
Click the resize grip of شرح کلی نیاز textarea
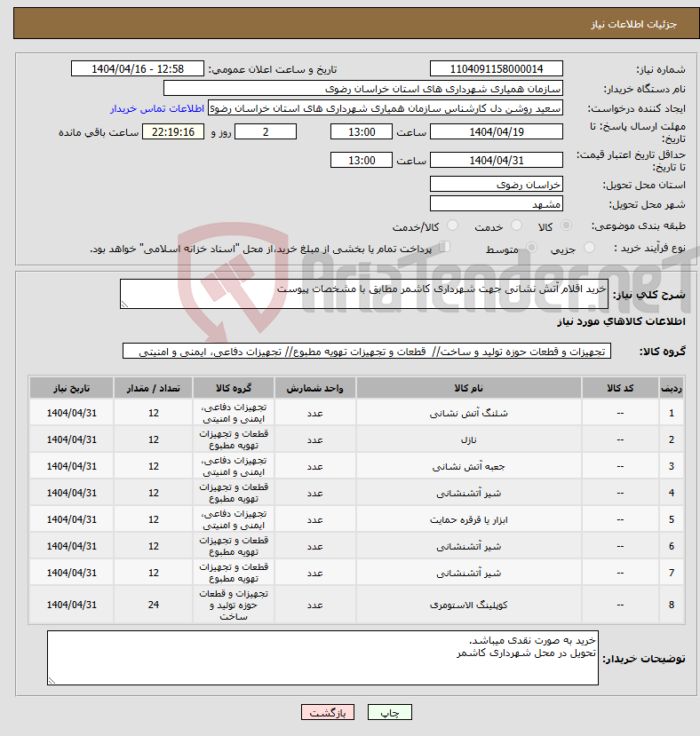(x=124, y=305)
